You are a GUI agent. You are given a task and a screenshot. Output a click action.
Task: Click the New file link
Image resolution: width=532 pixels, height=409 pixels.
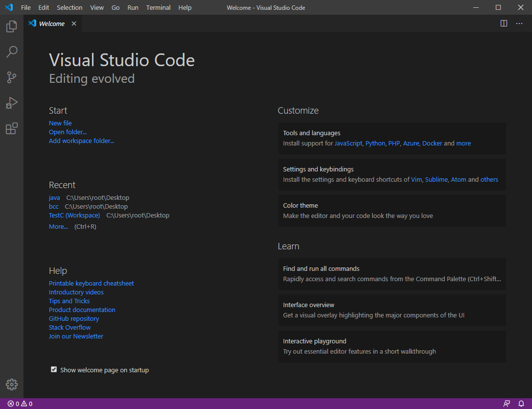[x=60, y=123]
